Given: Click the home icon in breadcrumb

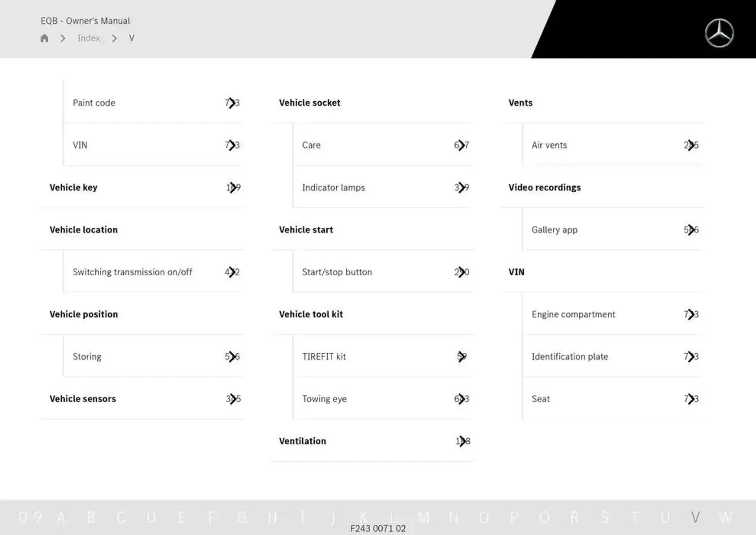Looking at the screenshot, I should pos(45,38).
